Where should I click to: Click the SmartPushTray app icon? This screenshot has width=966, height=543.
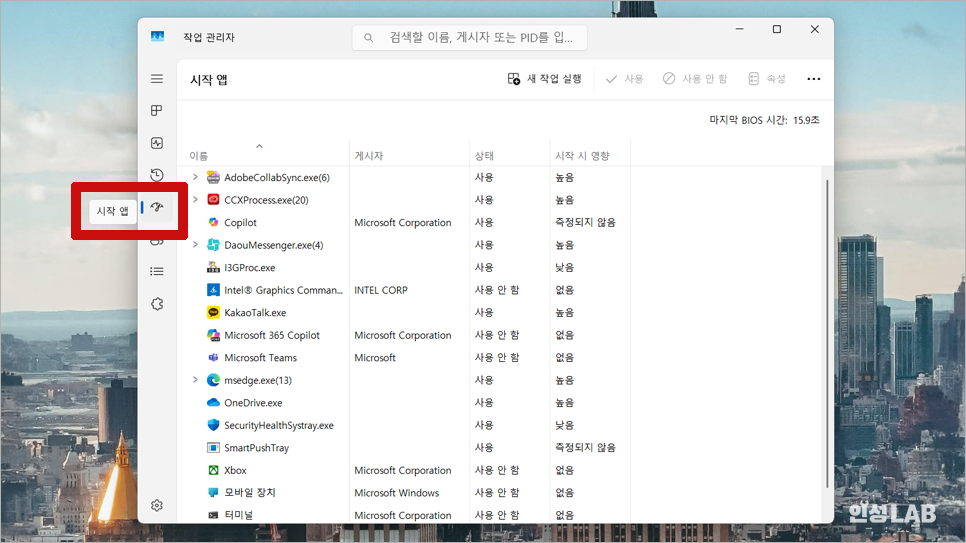point(213,447)
